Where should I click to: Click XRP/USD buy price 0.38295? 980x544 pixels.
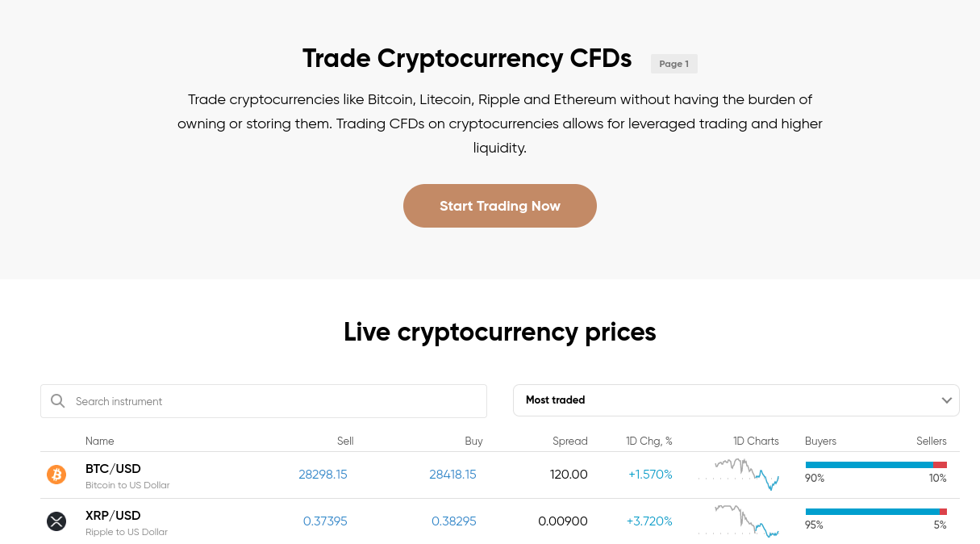(x=454, y=521)
